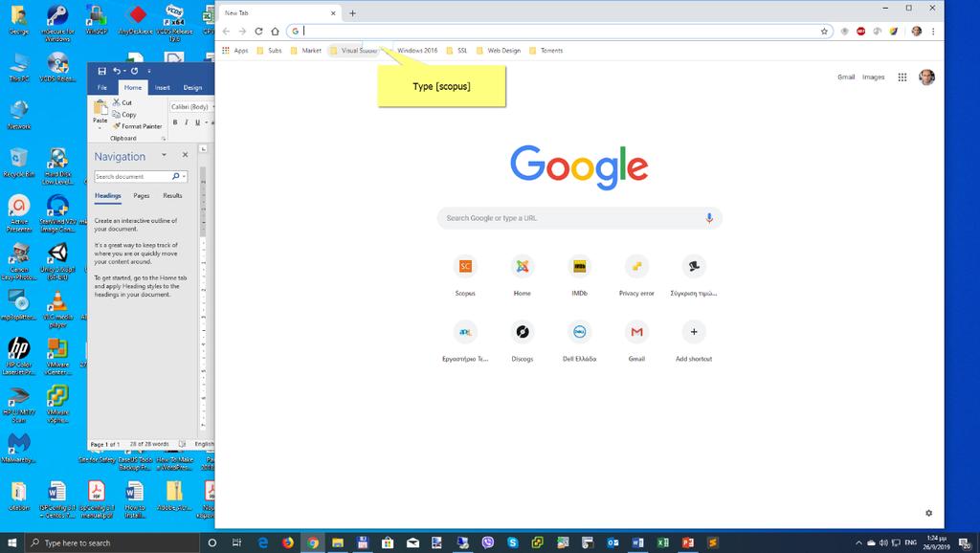Open the Dell Ελλάδα shortcut tile
Screen dimensions: 980x553
click(579, 341)
